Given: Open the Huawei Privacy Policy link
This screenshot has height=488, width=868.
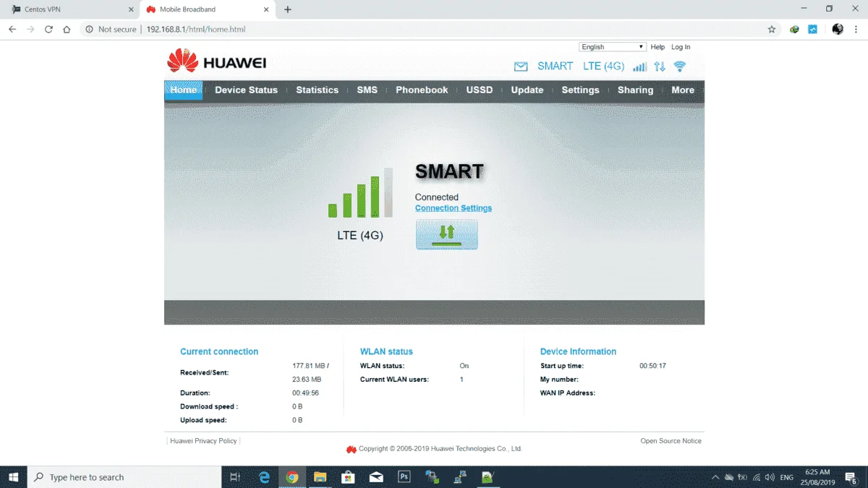Looking at the screenshot, I should pos(203,441).
